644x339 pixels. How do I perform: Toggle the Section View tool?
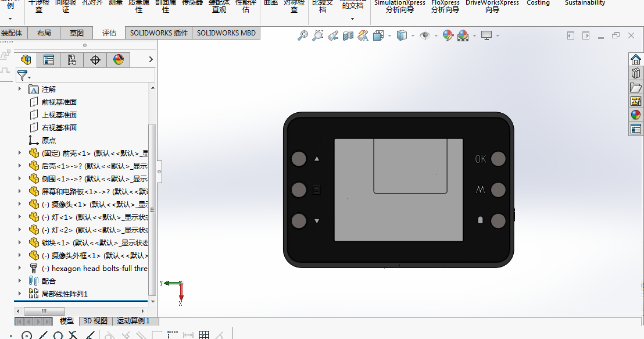coord(348,35)
